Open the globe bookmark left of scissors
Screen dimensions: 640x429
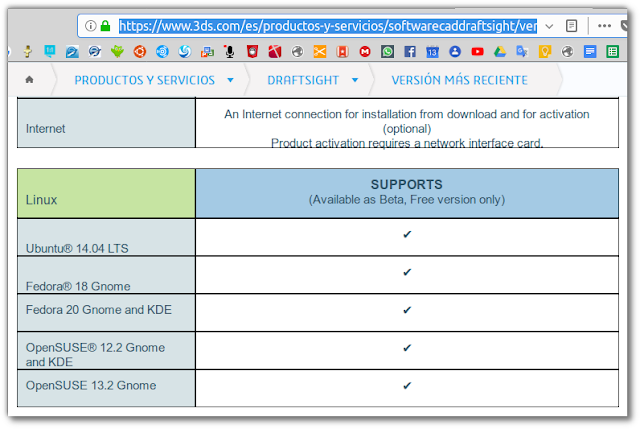[297, 52]
